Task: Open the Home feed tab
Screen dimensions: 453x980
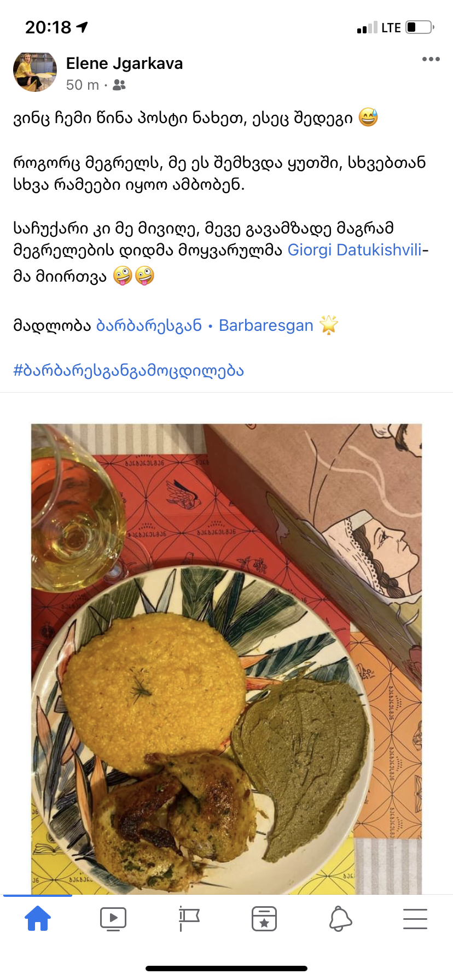Action: [x=38, y=918]
